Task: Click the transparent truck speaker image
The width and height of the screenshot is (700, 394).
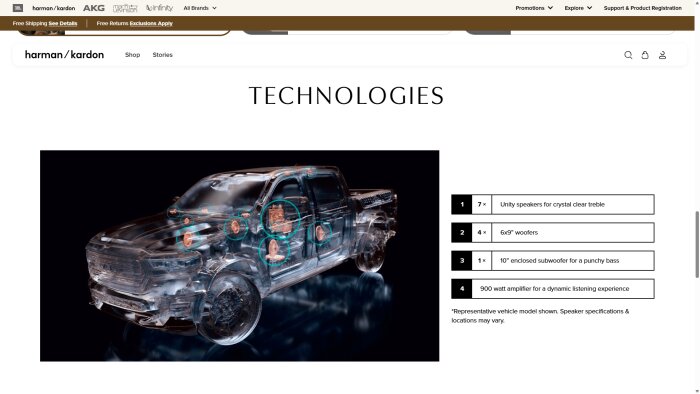Action: (x=240, y=256)
